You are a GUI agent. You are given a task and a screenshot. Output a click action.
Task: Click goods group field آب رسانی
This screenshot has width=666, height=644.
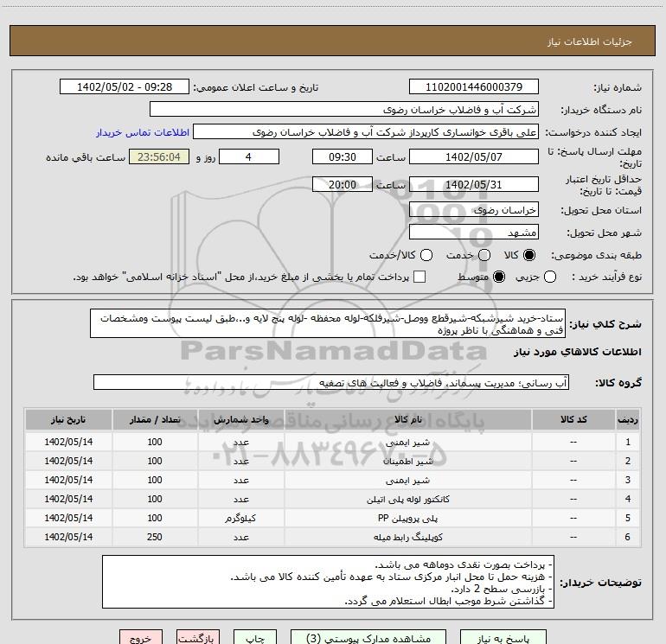[x=331, y=382]
